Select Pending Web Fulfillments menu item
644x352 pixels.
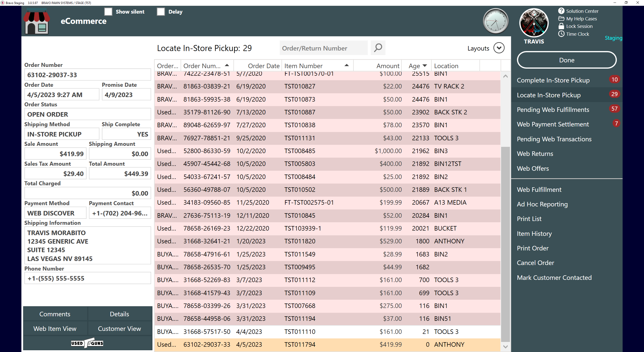(x=553, y=110)
